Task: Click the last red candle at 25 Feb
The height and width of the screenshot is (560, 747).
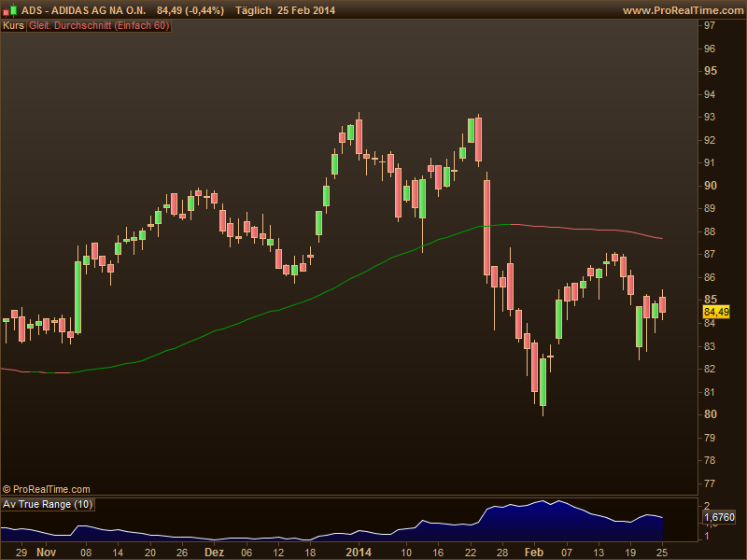Action: pos(662,304)
